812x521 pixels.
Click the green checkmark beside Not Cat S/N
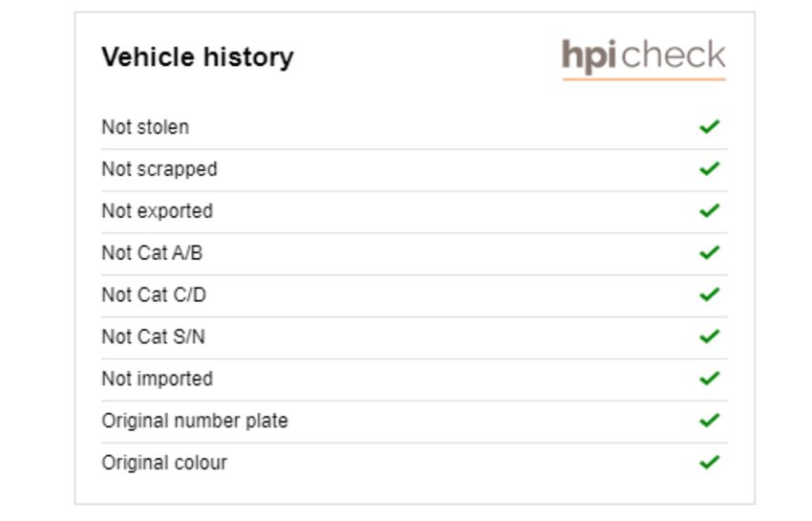(710, 336)
